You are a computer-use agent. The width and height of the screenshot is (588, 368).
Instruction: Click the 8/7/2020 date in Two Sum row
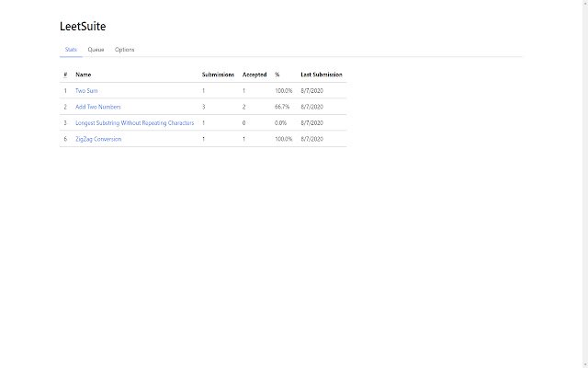(311, 91)
